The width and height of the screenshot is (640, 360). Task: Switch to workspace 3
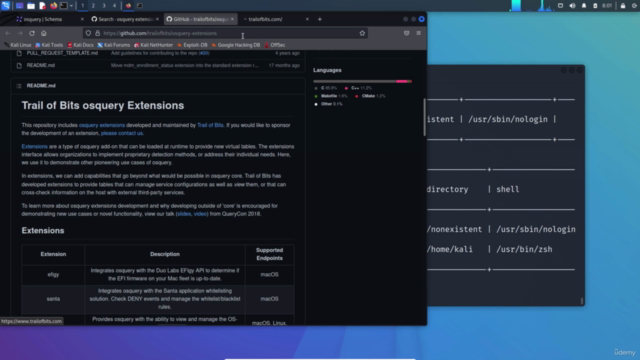click(104, 6)
